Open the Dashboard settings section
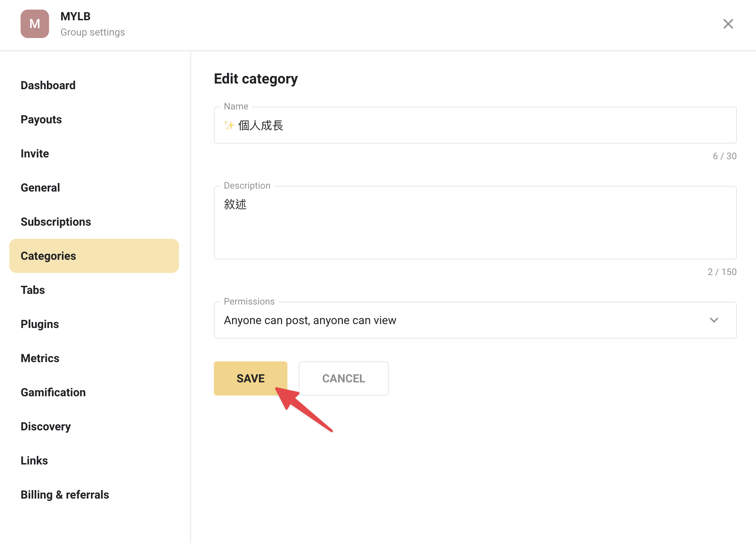This screenshot has width=756, height=543. coord(48,85)
